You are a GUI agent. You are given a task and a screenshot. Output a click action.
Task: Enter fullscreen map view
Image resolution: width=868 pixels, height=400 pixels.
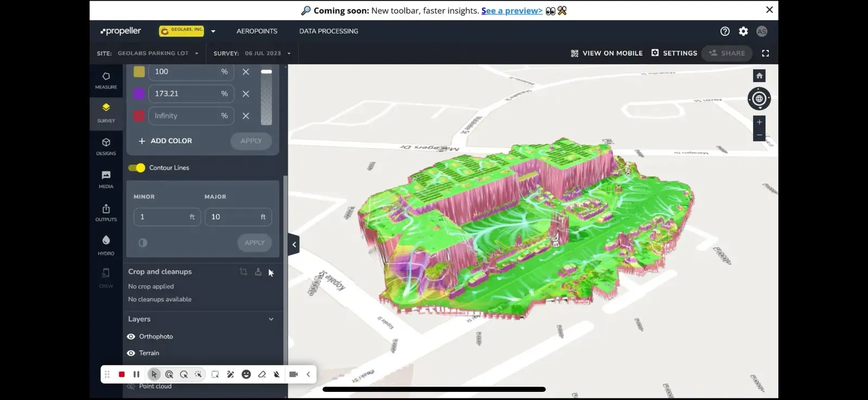click(x=765, y=53)
